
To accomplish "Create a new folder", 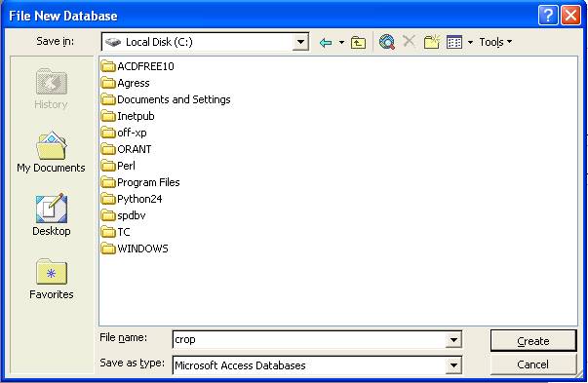I will tap(431, 42).
